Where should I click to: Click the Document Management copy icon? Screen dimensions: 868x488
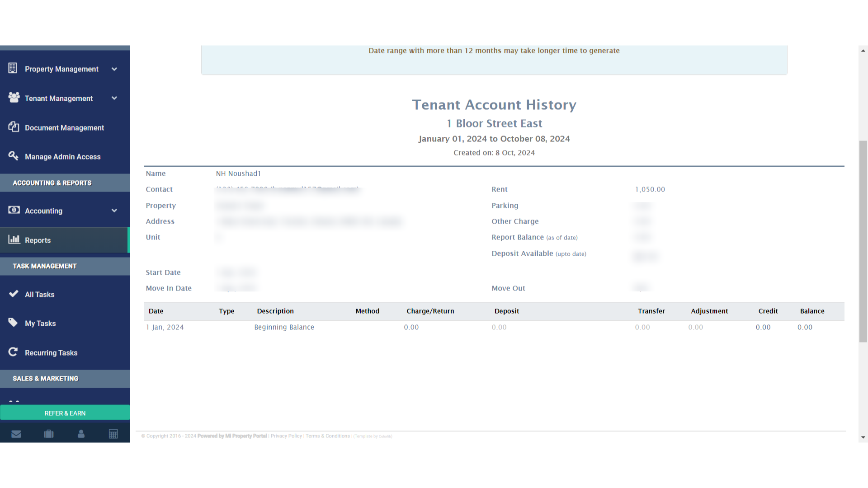(13, 127)
